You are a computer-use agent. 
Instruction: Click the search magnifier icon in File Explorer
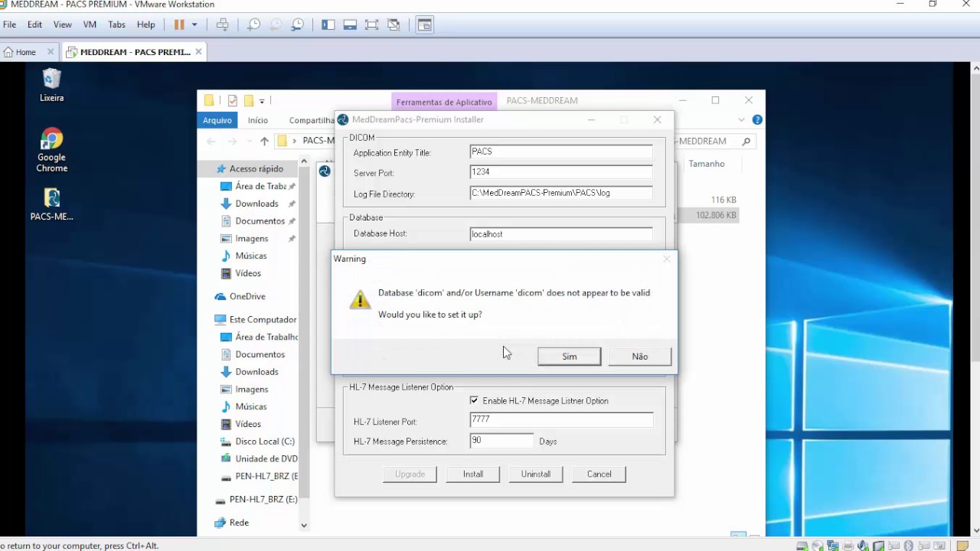click(746, 142)
